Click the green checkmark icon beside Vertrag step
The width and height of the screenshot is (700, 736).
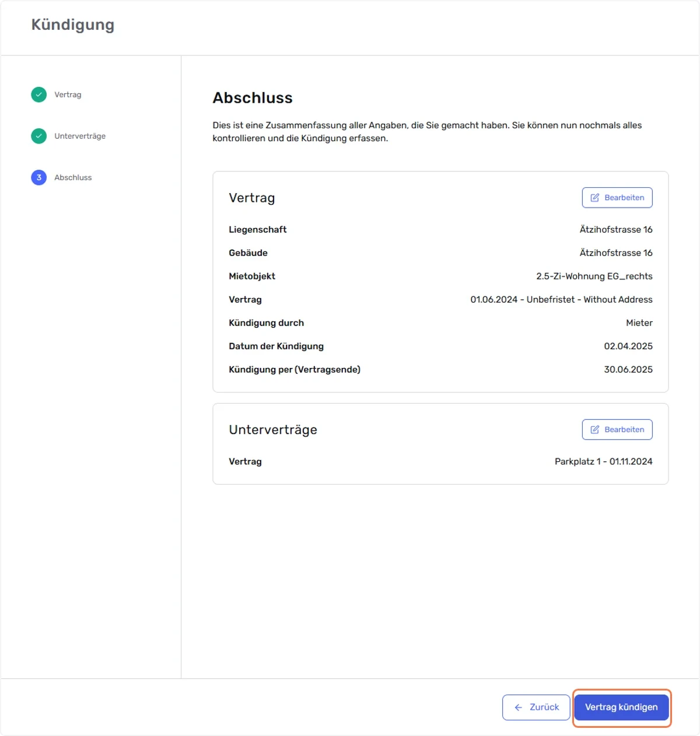[38, 94]
